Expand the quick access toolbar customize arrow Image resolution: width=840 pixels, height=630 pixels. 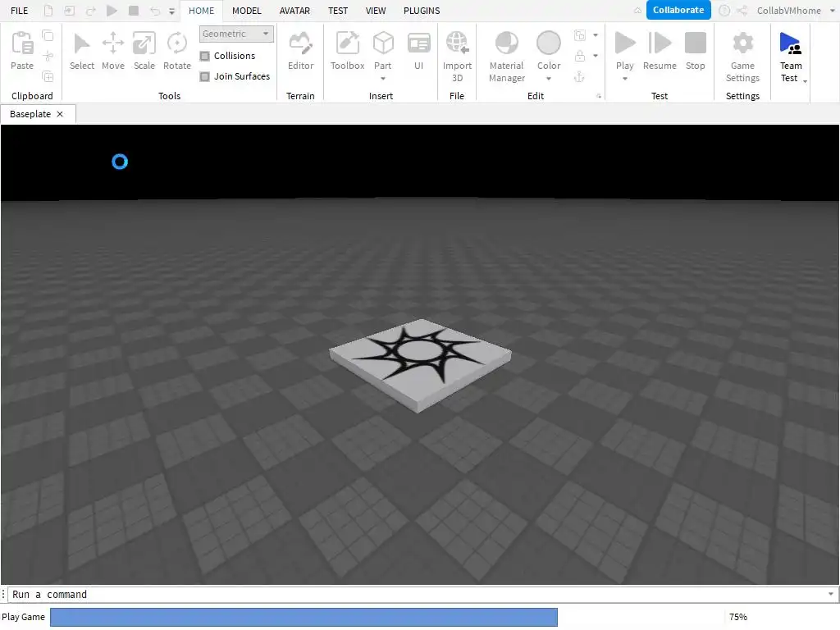(172, 11)
